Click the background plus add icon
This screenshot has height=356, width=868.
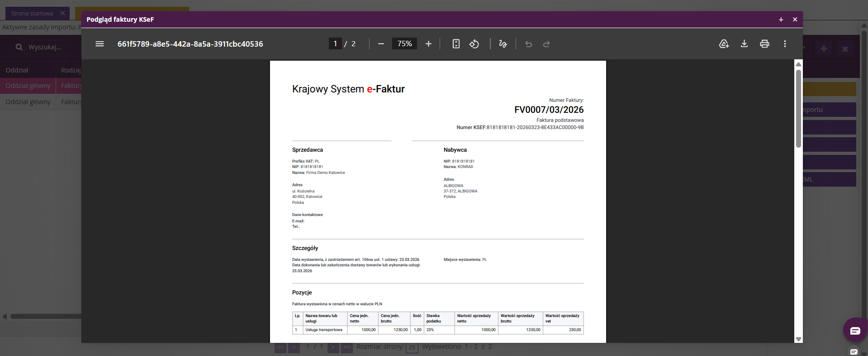click(824, 48)
